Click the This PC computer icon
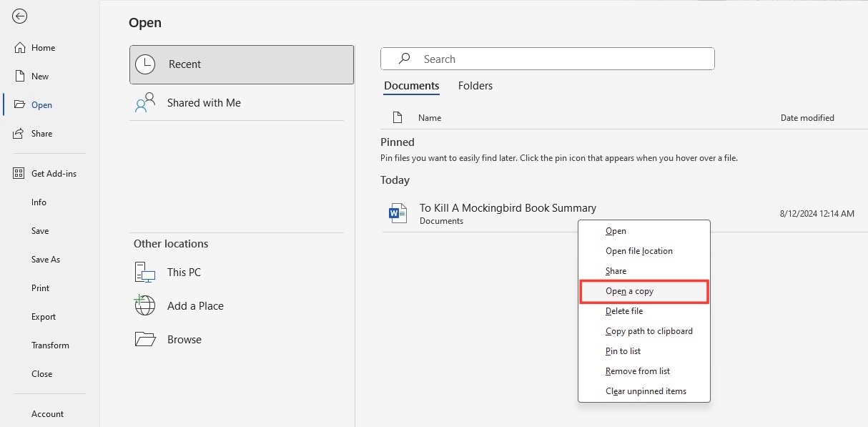This screenshot has width=868, height=427. [145, 273]
